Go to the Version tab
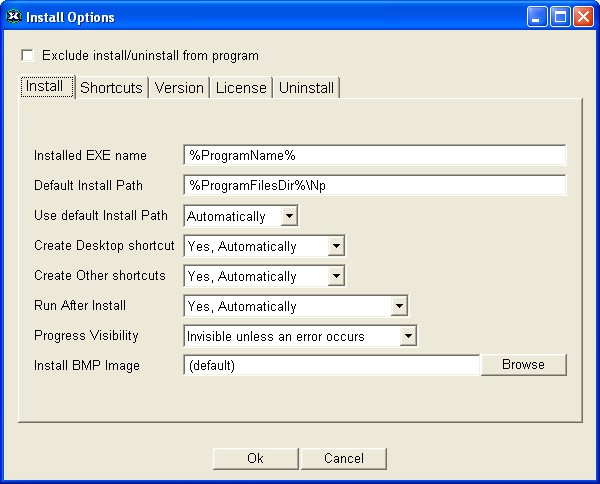Screen dimensions: 600x484 (179, 88)
